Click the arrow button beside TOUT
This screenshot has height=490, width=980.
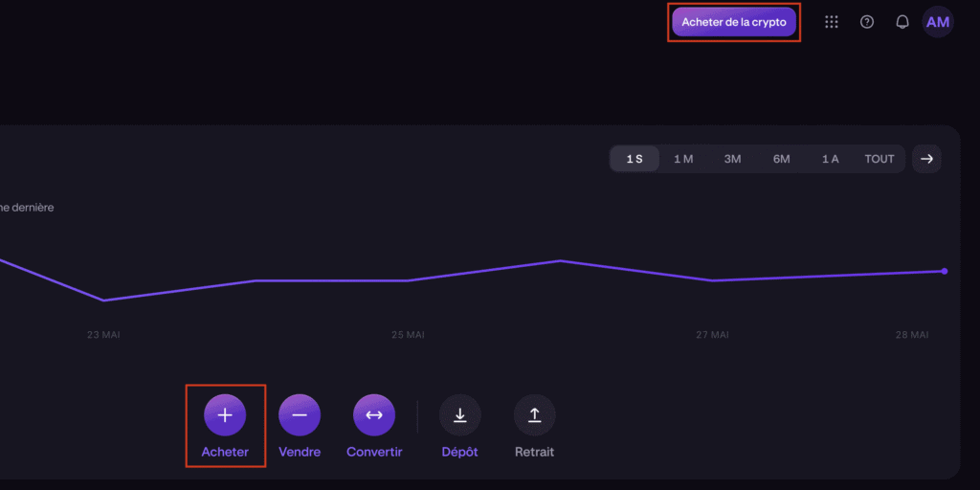click(926, 159)
